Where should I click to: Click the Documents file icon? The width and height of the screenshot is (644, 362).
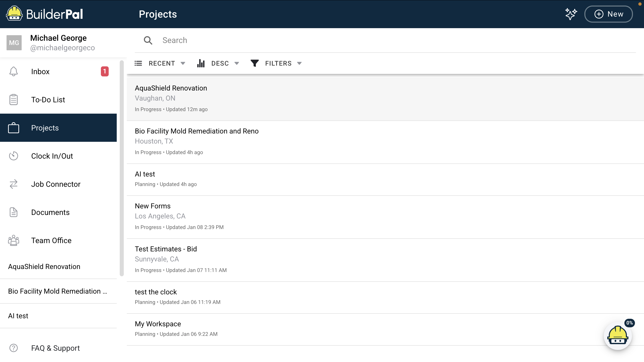[14, 212]
